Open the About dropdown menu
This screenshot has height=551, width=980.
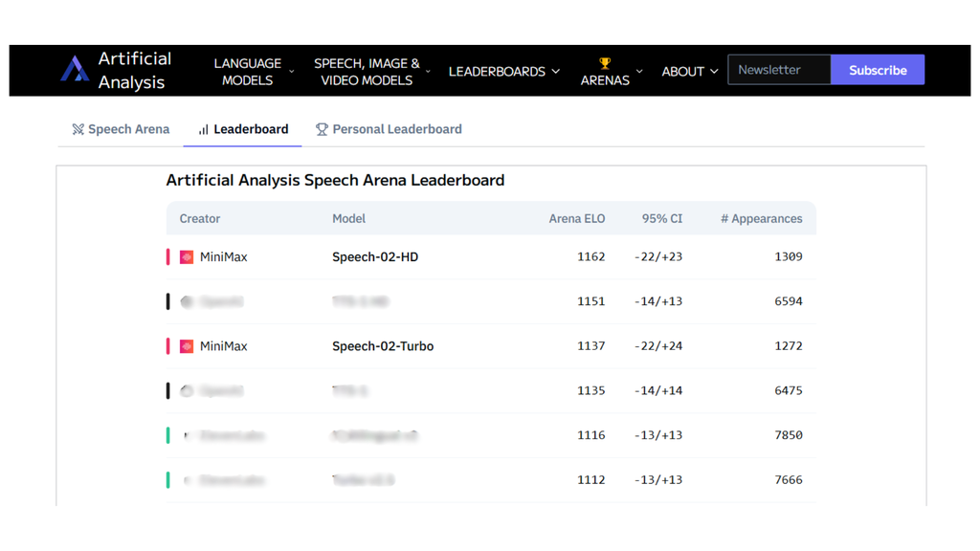click(689, 71)
